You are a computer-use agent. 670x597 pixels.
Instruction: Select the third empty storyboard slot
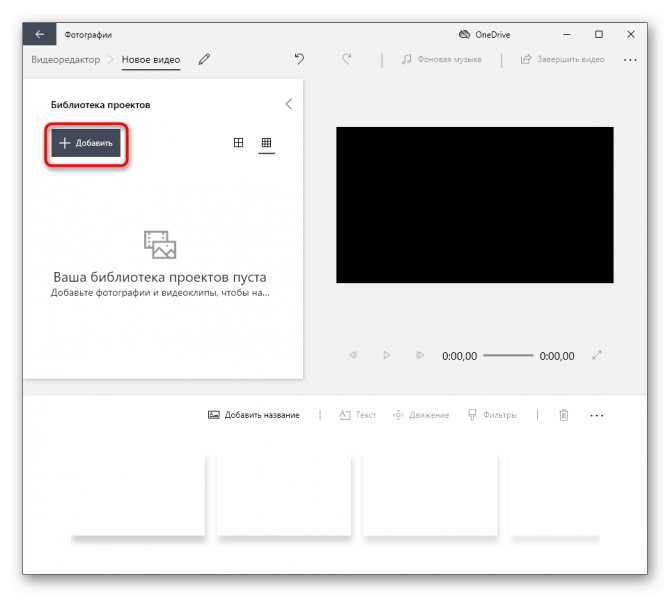click(x=430, y=496)
